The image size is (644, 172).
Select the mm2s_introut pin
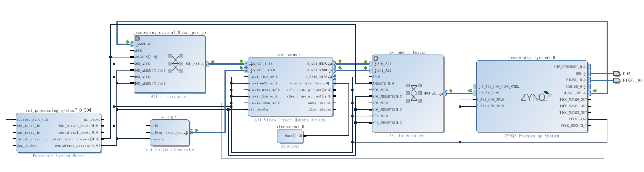(x=319, y=103)
